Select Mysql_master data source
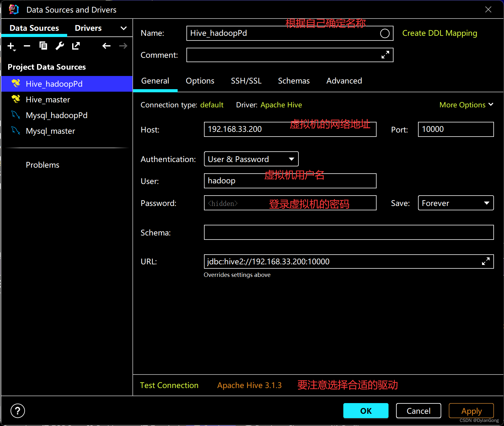 click(67, 131)
